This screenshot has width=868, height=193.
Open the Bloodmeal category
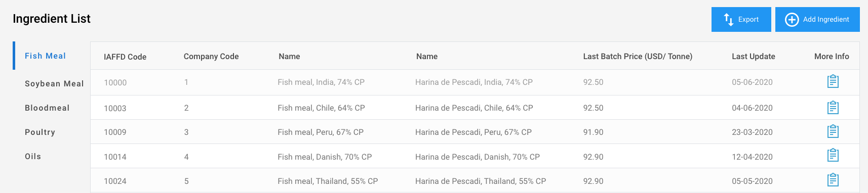coord(47,108)
